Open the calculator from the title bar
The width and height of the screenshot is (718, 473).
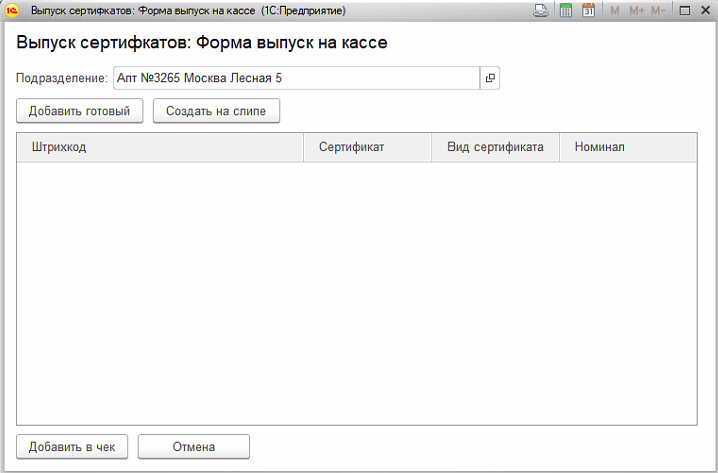click(x=566, y=10)
